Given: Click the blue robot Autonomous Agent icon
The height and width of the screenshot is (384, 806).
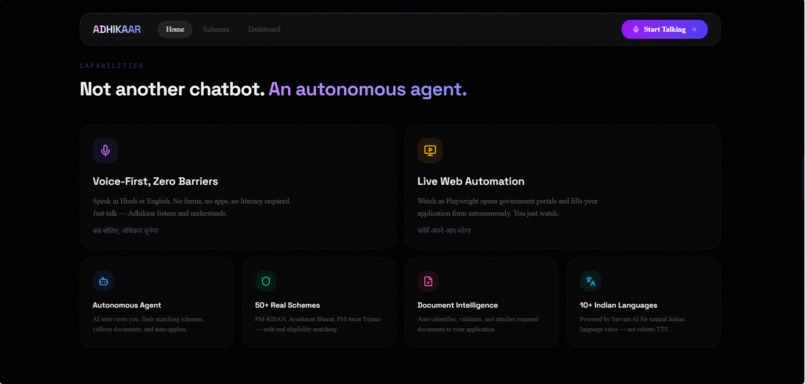Looking at the screenshot, I should pyautogui.click(x=103, y=281).
